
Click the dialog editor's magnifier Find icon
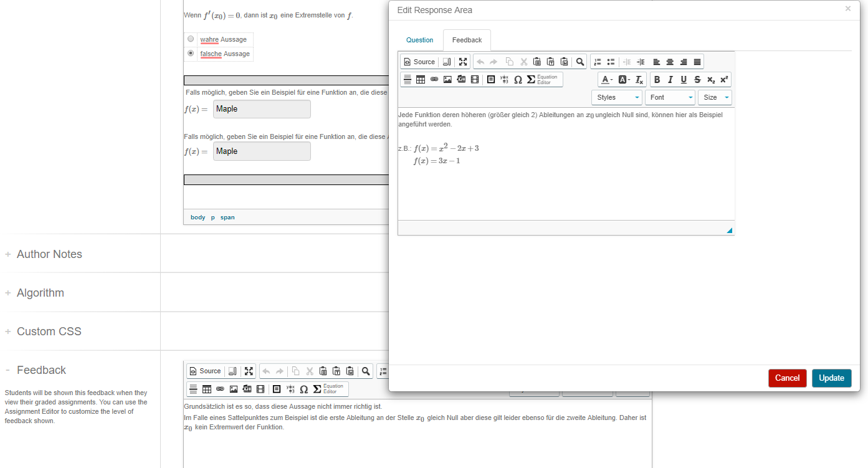[x=580, y=62]
